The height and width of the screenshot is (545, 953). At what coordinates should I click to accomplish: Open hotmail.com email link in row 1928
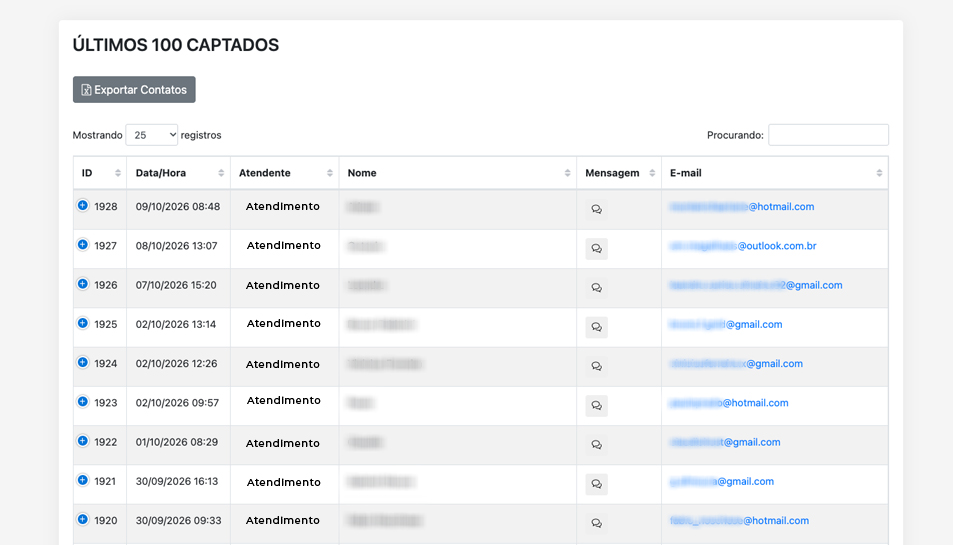coord(742,207)
